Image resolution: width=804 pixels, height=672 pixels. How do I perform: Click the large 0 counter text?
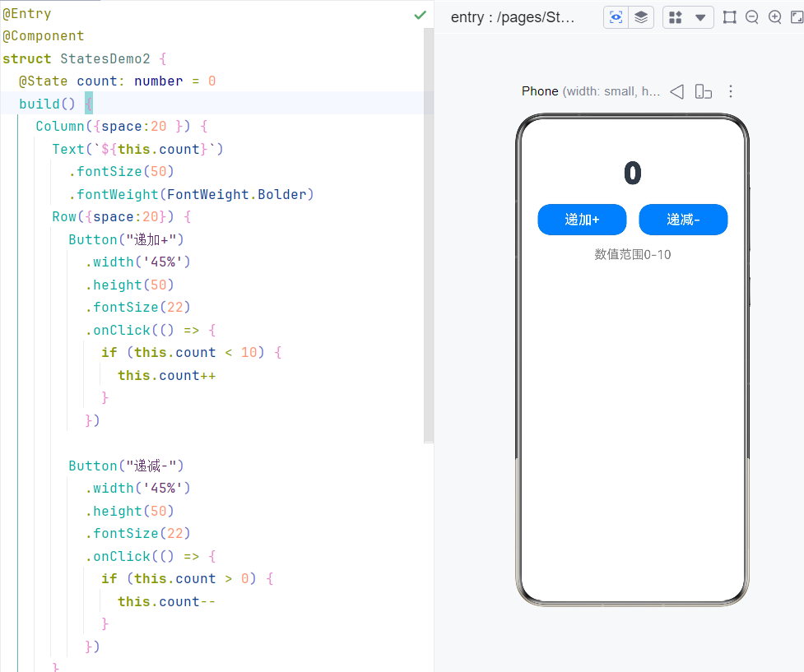click(x=633, y=174)
